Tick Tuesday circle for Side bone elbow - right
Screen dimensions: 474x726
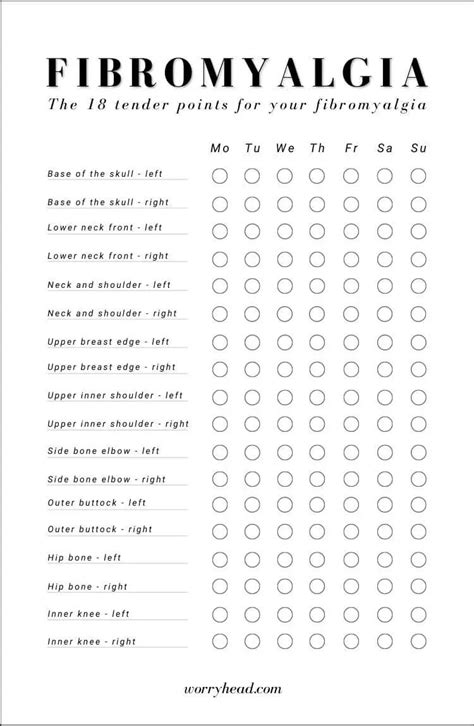[252, 479]
